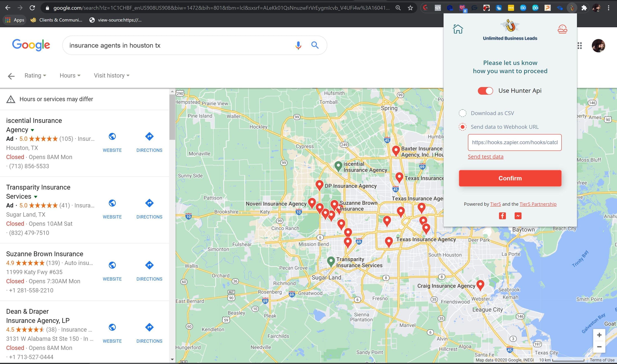Send test data to webhook
Image resolution: width=617 pixels, height=364 pixels.
coord(485,156)
